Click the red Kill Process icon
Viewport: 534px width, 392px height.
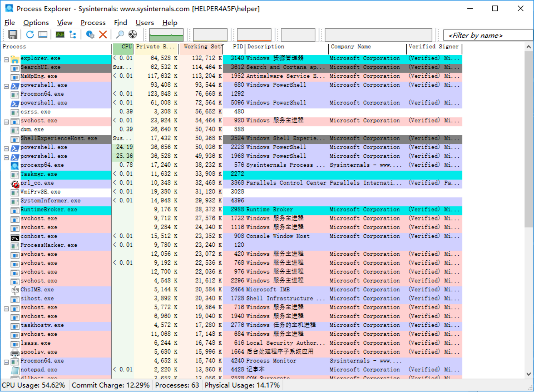pyautogui.click(x=103, y=34)
